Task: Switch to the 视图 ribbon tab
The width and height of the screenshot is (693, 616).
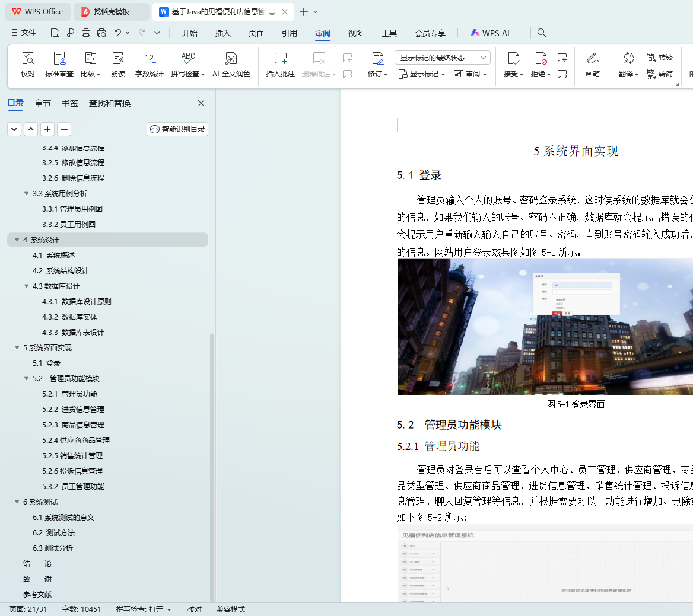Action: (x=356, y=33)
